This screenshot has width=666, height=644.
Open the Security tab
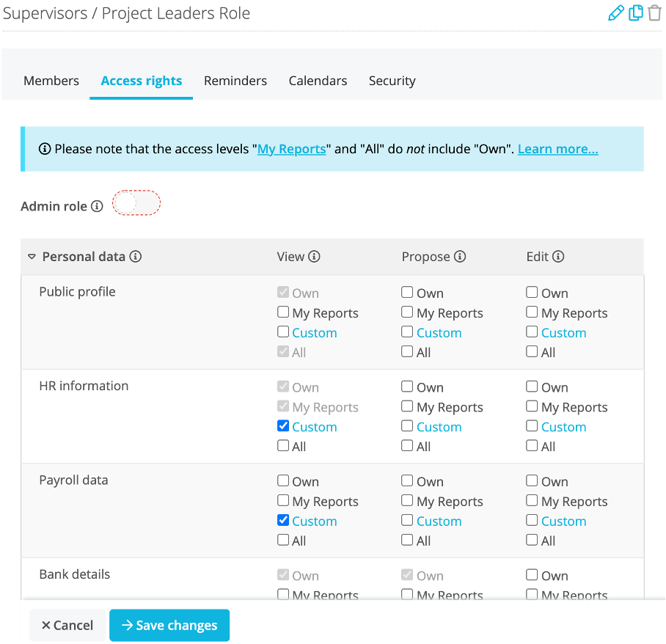(392, 81)
